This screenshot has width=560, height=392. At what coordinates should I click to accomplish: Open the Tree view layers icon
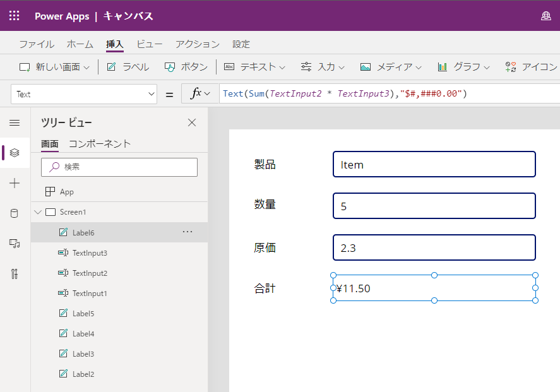pos(15,153)
